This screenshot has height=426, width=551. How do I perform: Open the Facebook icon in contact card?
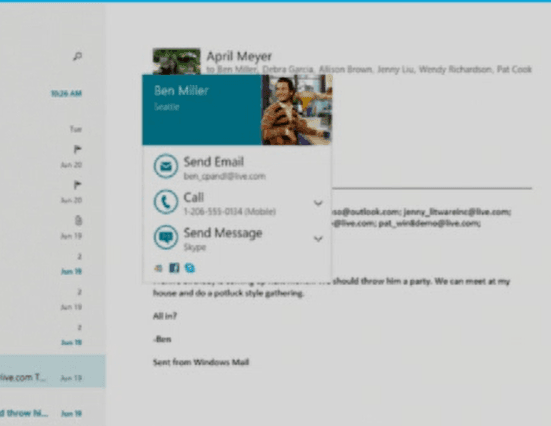174,268
